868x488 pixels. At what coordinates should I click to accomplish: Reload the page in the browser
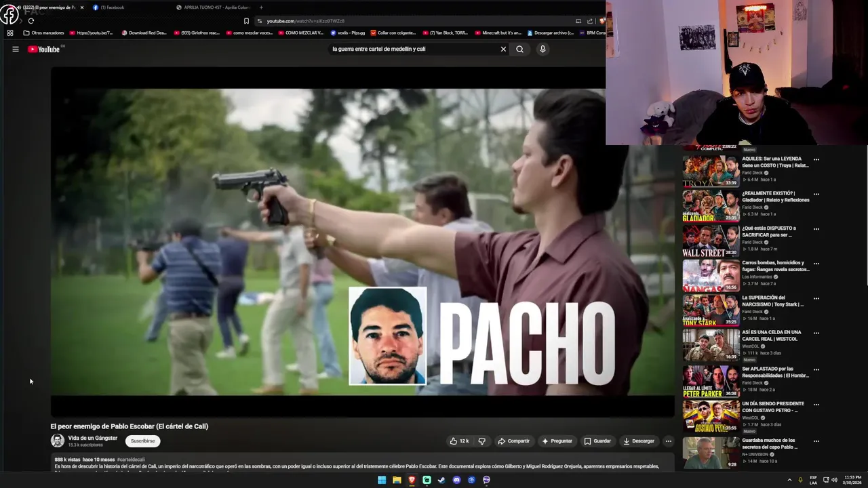pyautogui.click(x=31, y=21)
